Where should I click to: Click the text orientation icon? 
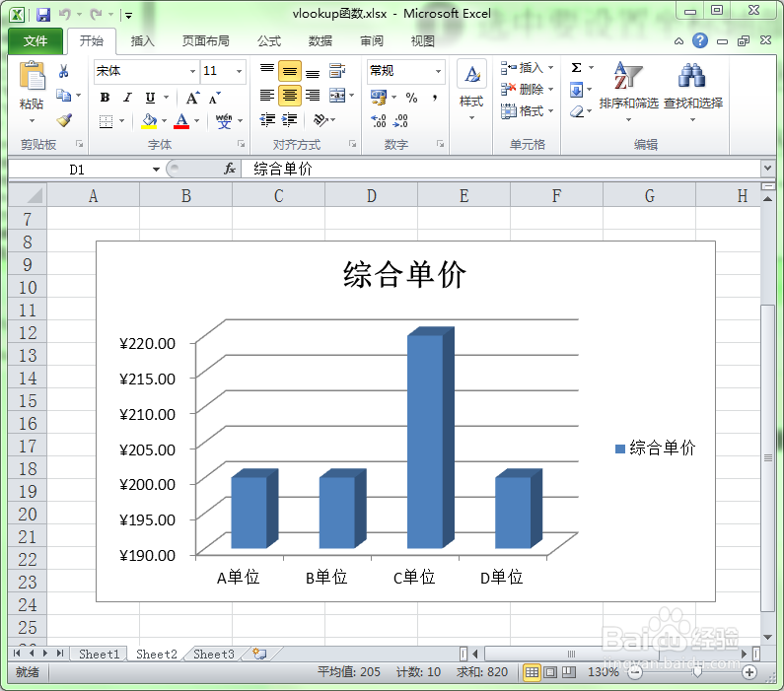(x=320, y=120)
